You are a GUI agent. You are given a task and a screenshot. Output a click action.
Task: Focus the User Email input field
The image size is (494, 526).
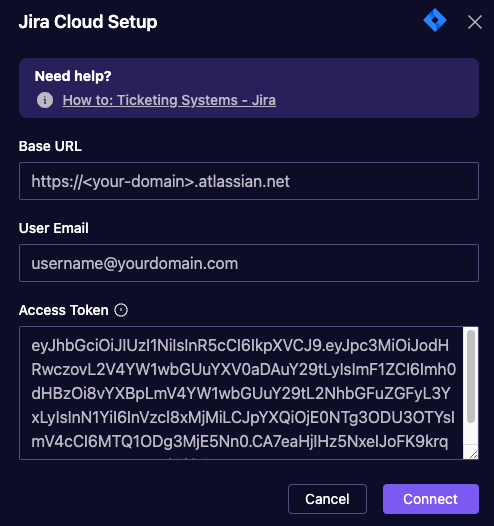pyautogui.click(x=249, y=263)
